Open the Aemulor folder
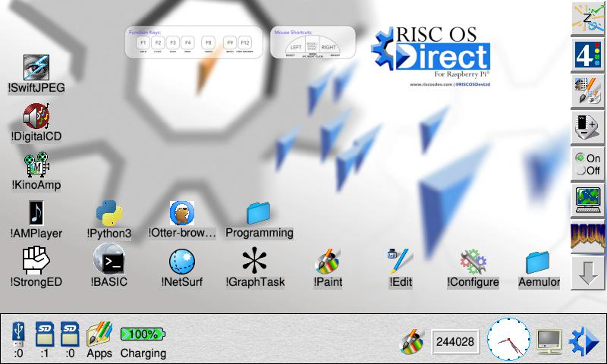This screenshot has height=364, width=607. click(538, 263)
